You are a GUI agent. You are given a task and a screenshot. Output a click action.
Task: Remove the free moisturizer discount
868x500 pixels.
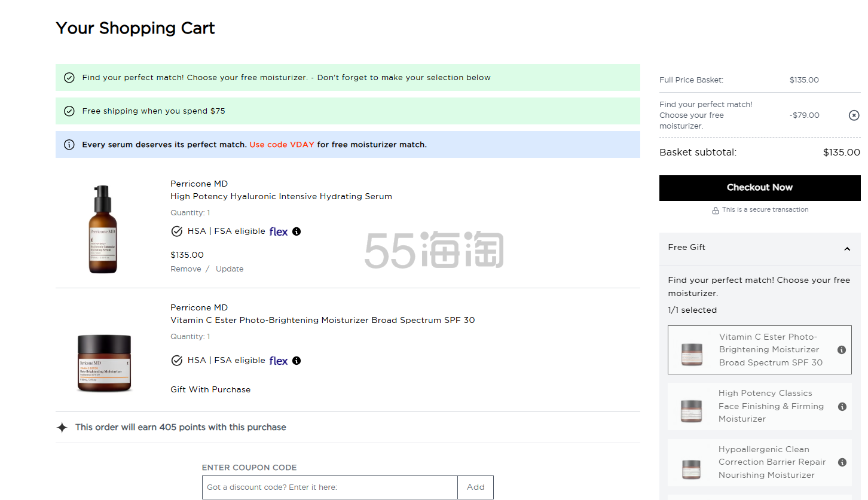[x=854, y=115]
